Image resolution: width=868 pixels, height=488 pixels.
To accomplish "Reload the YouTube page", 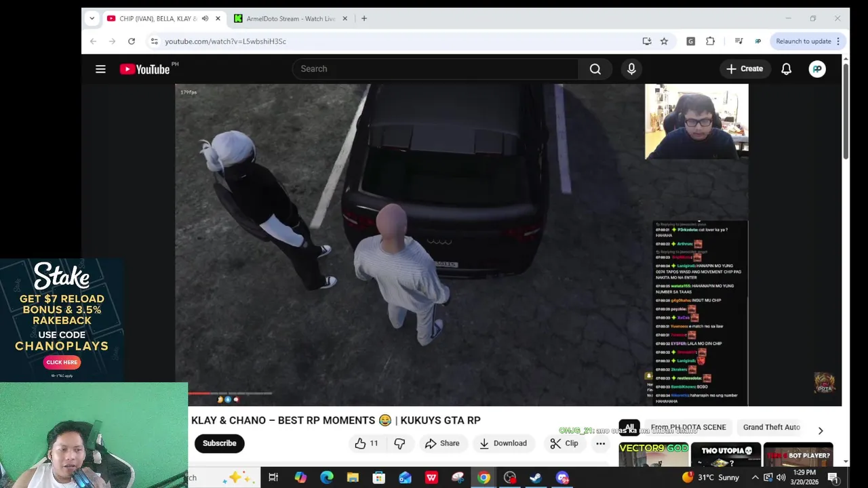I will click(132, 41).
